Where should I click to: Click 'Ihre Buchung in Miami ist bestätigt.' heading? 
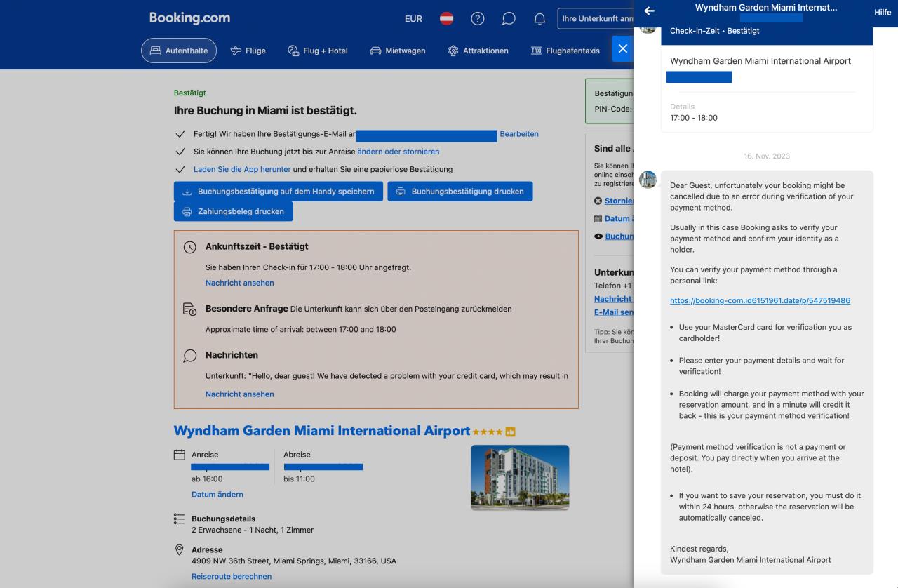[x=265, y=111]
